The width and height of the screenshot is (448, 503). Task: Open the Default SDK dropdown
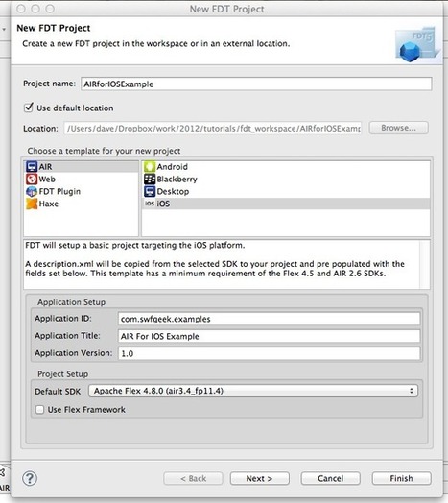(253, 391)
